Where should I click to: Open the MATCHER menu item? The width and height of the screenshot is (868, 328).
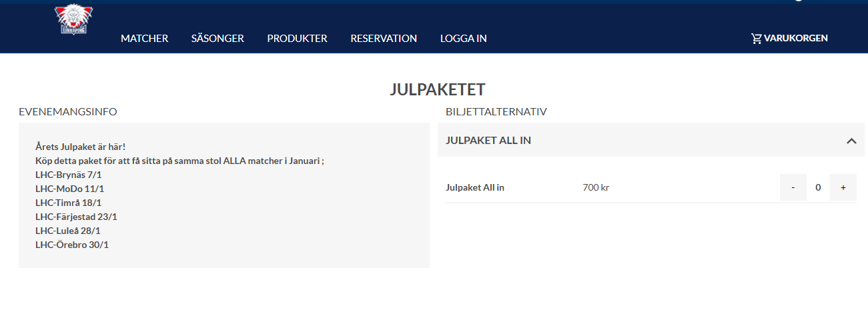[x=144, y=39]
